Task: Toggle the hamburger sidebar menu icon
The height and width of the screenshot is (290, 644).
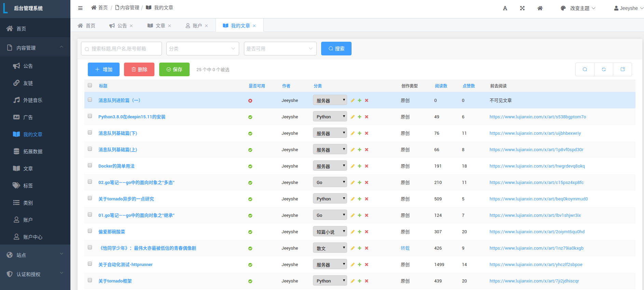Action: tap(80, 8)
